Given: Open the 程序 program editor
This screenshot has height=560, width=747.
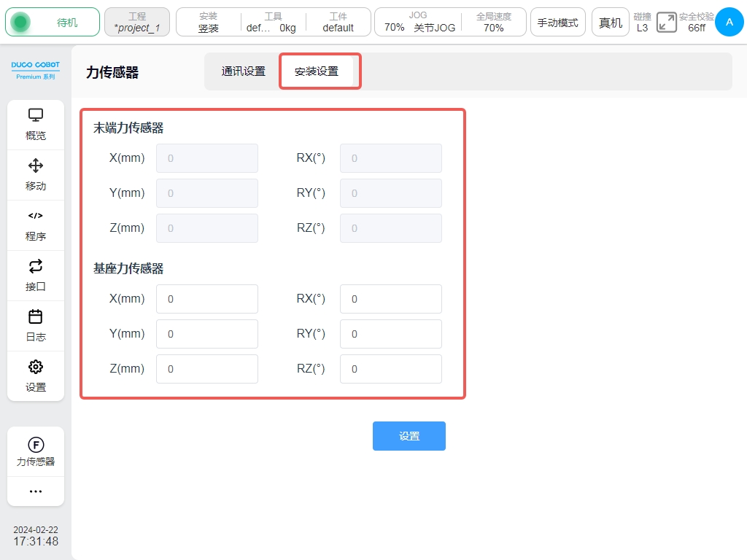Looking at the screenshot, I should click(x=36, y=225).
